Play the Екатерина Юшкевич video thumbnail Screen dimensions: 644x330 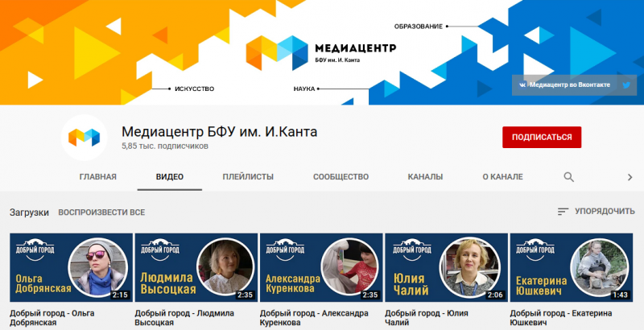572,267
